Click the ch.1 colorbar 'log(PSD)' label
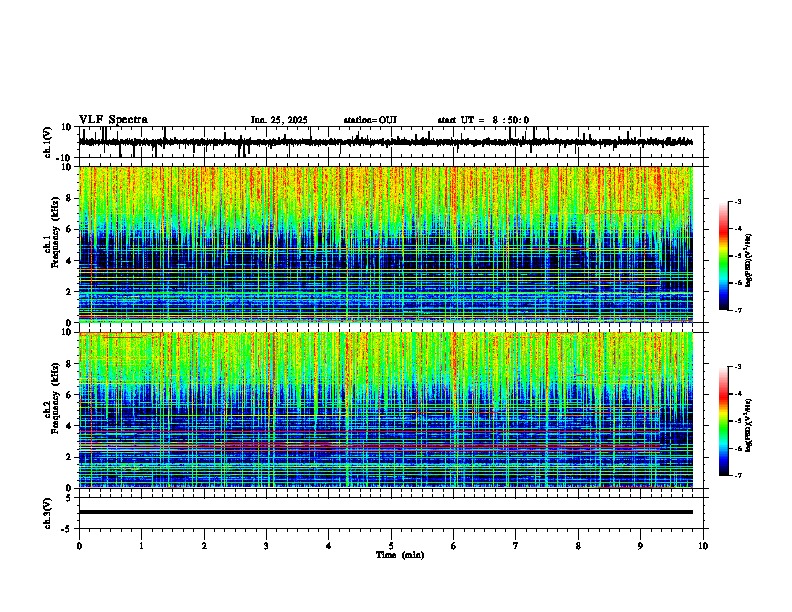The image size is (792, 612). 748,260
